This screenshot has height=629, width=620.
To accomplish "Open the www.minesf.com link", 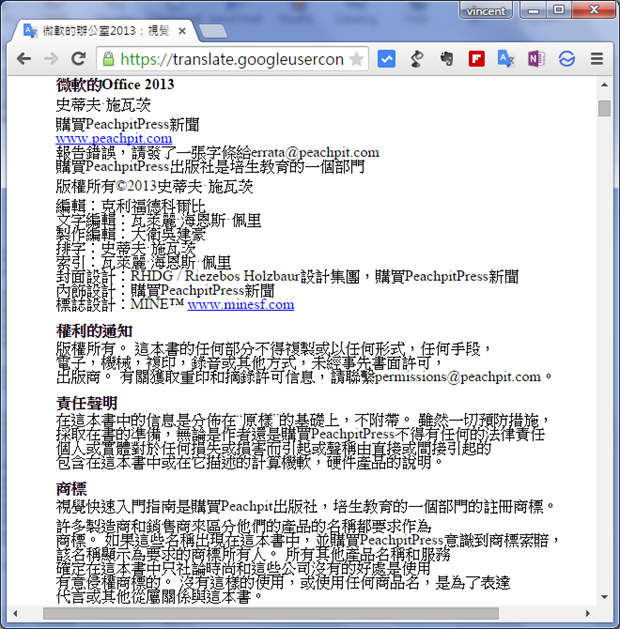I will (241, 304).
